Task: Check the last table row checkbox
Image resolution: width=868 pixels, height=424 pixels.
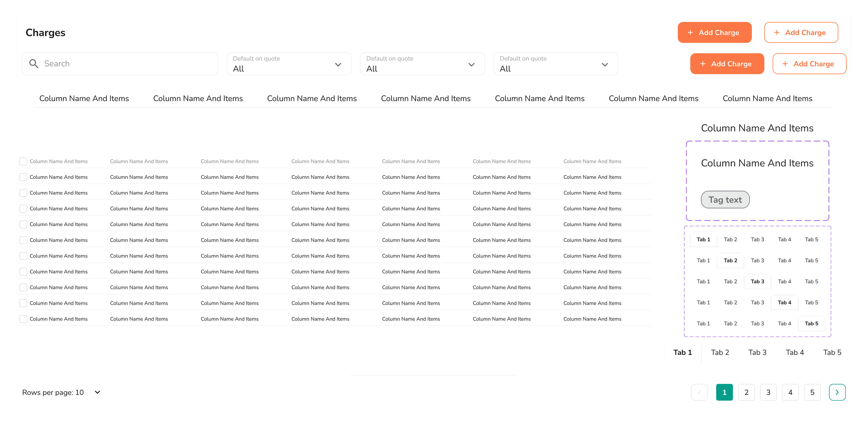Action: (23, 319)
